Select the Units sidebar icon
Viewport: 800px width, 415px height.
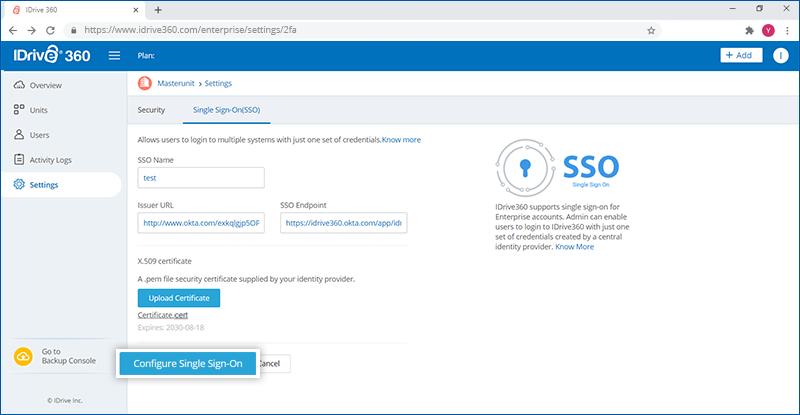coord(19,109)
